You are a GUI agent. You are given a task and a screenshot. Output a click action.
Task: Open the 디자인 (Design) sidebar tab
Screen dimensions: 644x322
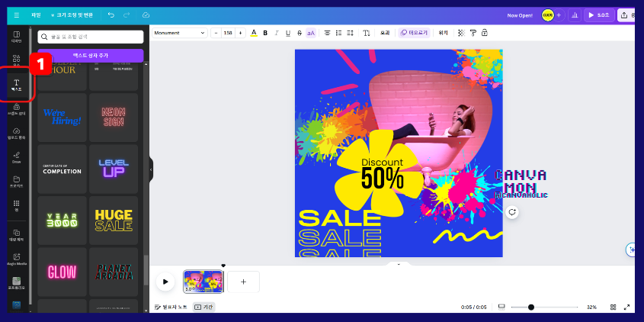click(x=17, y=37)
